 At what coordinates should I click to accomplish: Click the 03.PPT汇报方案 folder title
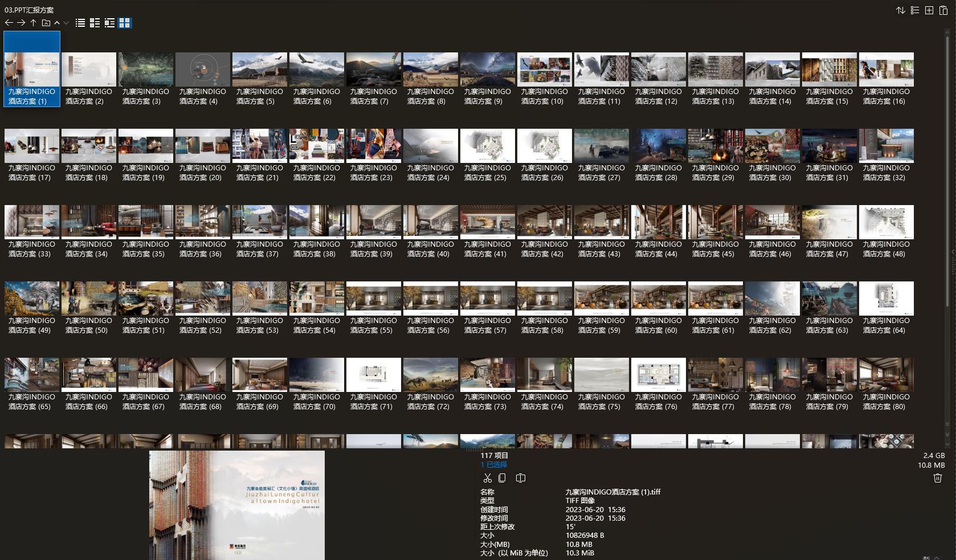pos(29,10)
